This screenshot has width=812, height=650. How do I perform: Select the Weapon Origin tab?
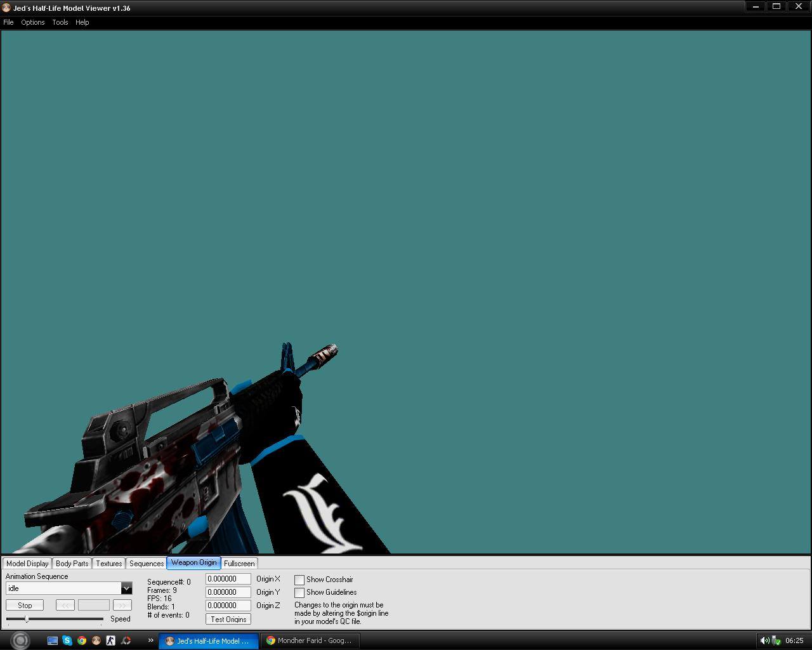(193, 562)
